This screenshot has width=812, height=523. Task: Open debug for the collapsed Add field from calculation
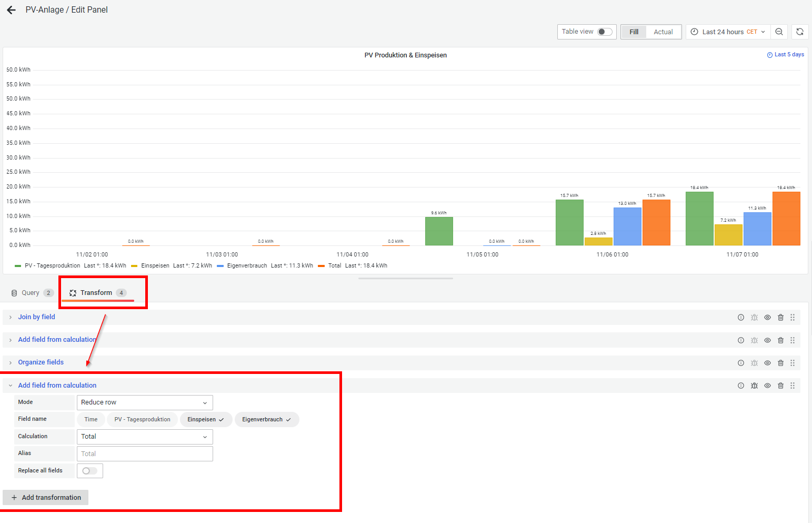(x=754, y=340)
